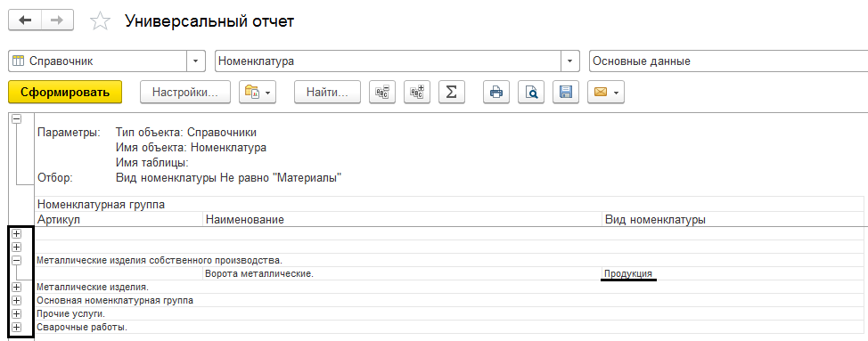
Task: Expand the Сварочные работы group
Action: (x=17, y=327)
